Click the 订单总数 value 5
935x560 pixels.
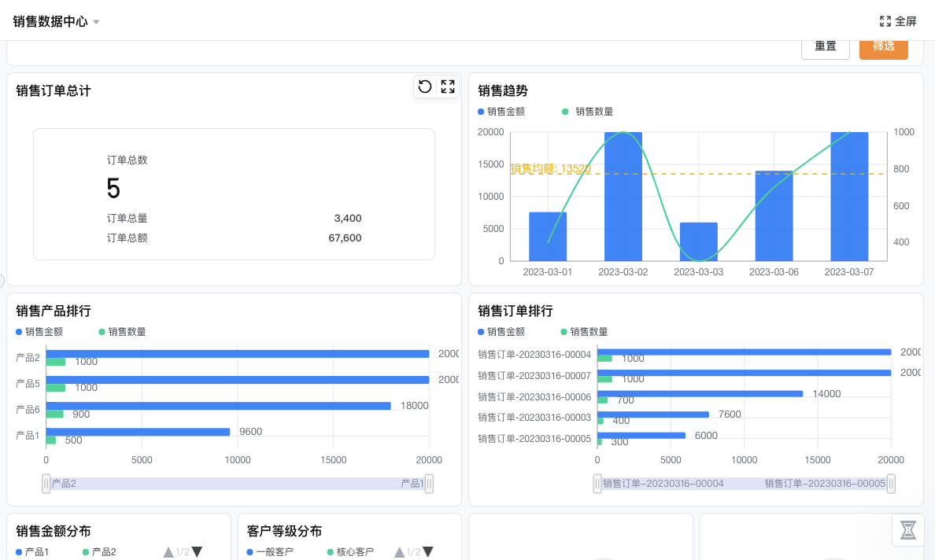point(113,188)
